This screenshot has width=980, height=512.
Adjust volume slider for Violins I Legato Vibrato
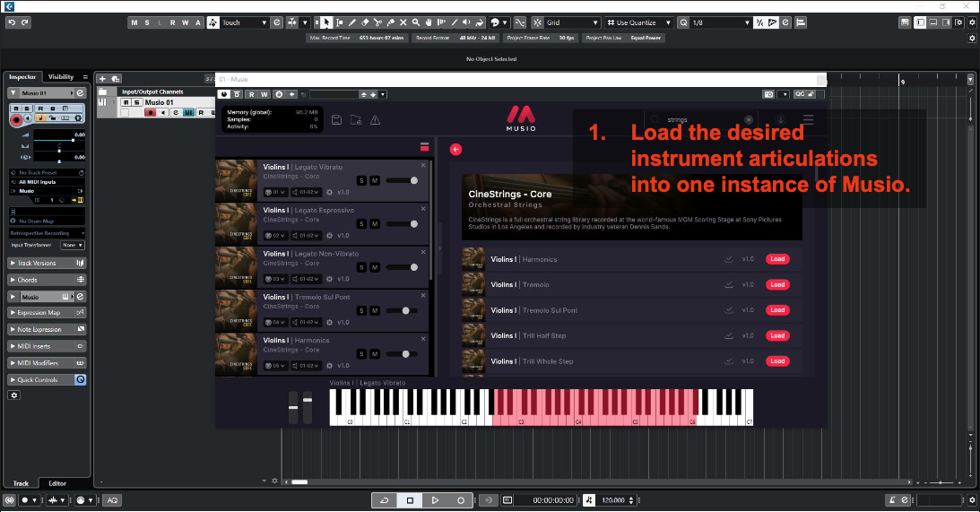coord(402,180)
